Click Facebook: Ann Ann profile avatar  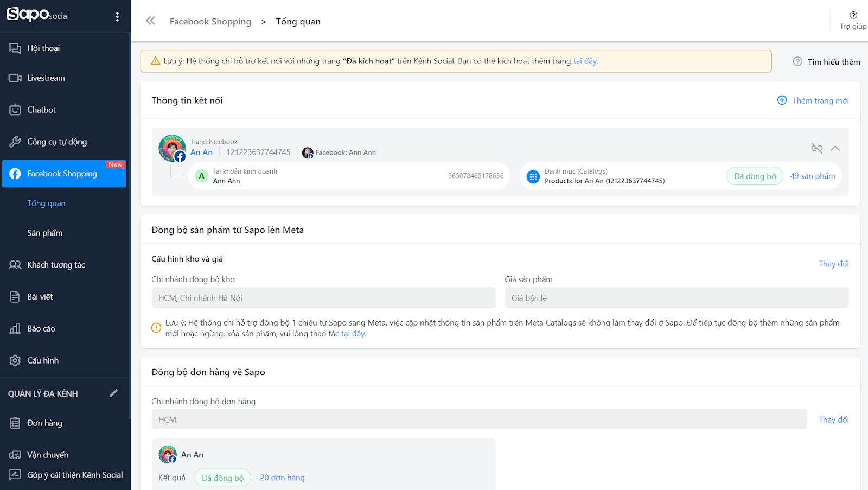pos(308,153)
